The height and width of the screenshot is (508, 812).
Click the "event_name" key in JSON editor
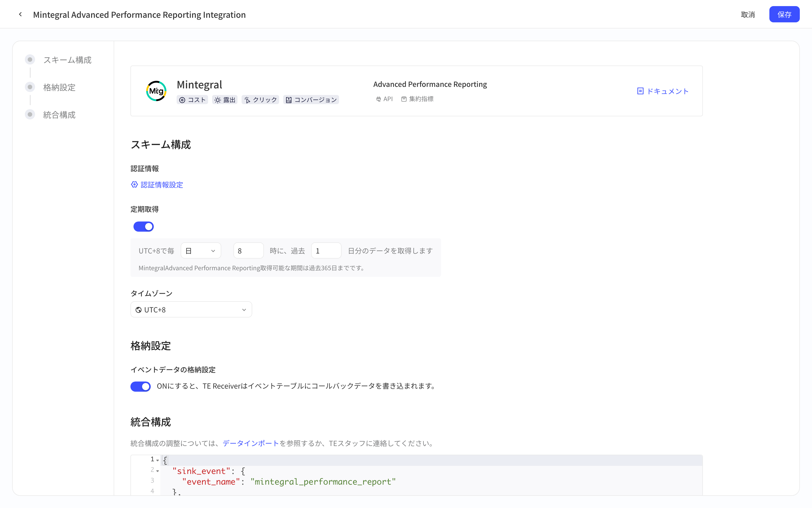pos(211,482)
